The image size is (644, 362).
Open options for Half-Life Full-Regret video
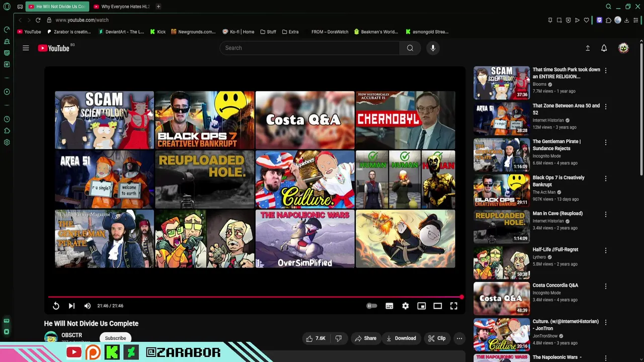tap(606, 250)
